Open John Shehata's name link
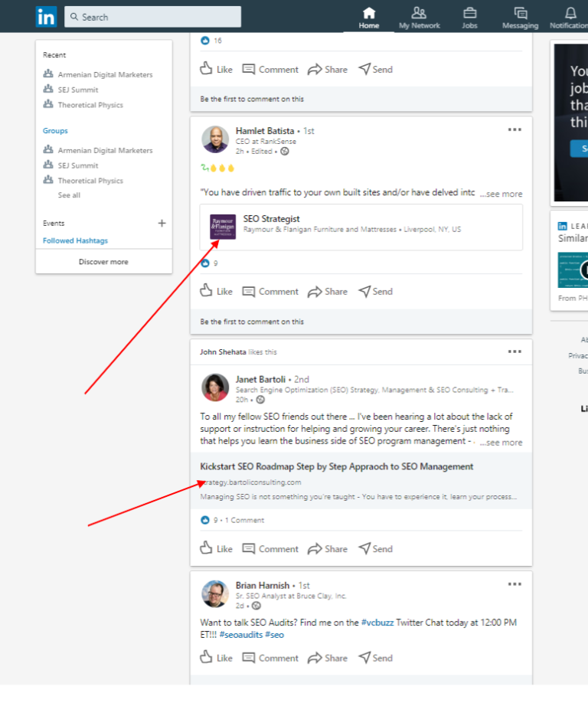 point(223,351)
